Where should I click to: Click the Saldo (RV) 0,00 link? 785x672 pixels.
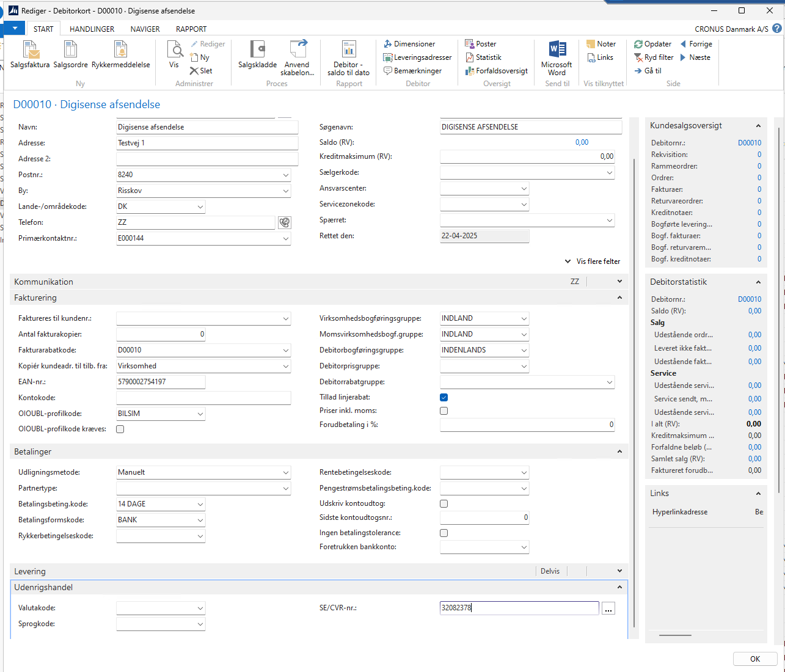tap(582, 142)
